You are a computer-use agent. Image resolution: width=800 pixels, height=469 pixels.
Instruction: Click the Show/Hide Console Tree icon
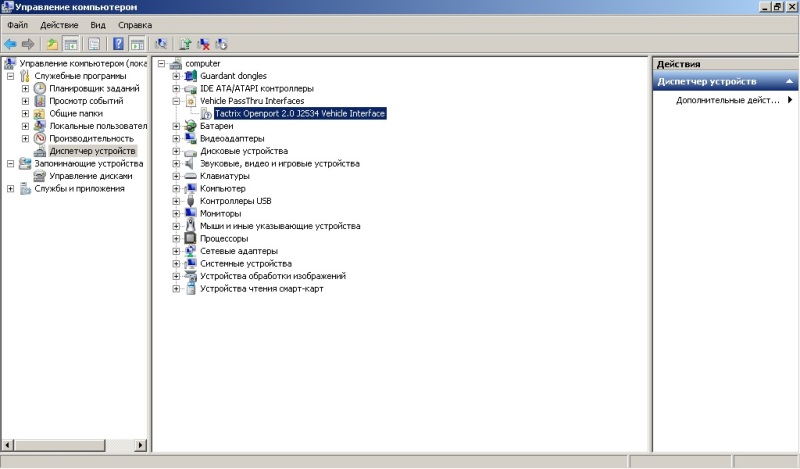71,44
